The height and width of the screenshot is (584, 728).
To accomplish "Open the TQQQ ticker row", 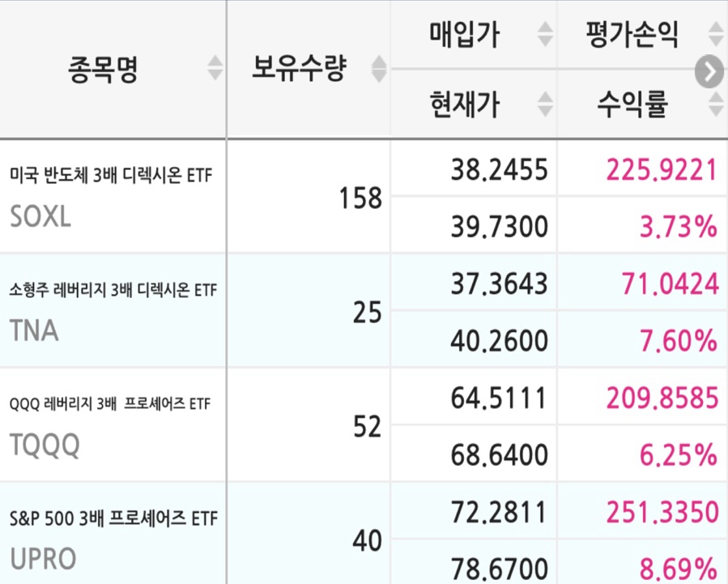I will pyautogui.click(x=113, y=424).
